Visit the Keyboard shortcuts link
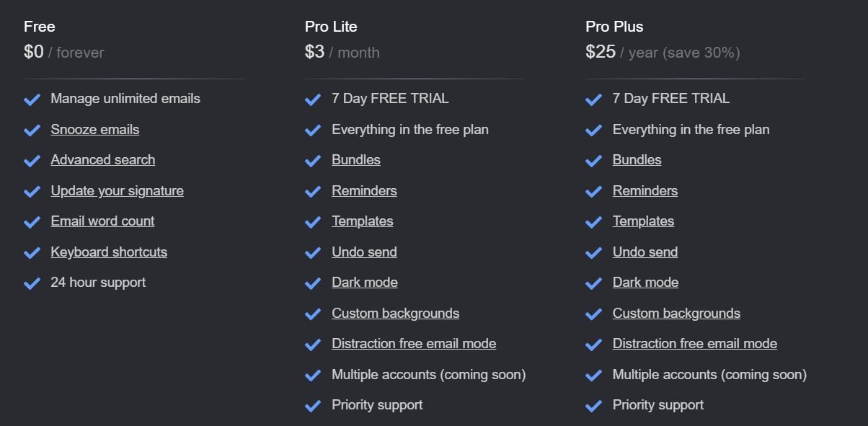Viewport: 868px width, 426px height. [109, 252]
